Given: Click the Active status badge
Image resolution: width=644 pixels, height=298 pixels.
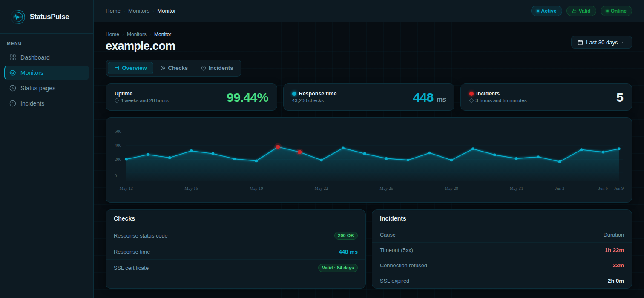Looking at the screenshot, I should click(546, 11).
